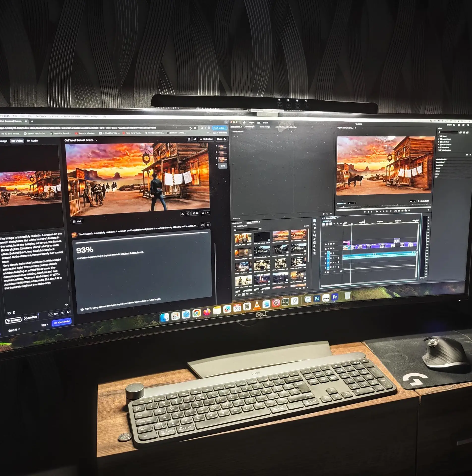Click the settings sliders icon beside 16:9
Viewport: 472px width, 476px height.
(62, 313)
